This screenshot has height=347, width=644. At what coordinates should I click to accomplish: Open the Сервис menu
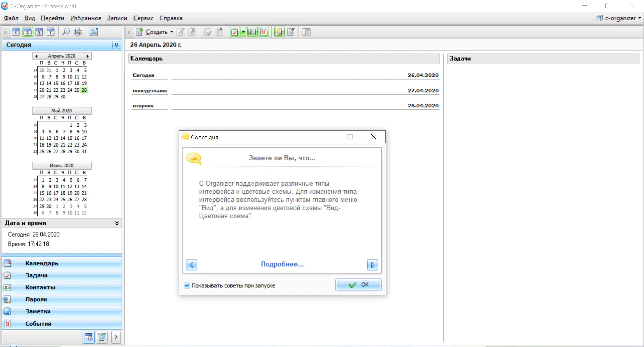(143, 18)
